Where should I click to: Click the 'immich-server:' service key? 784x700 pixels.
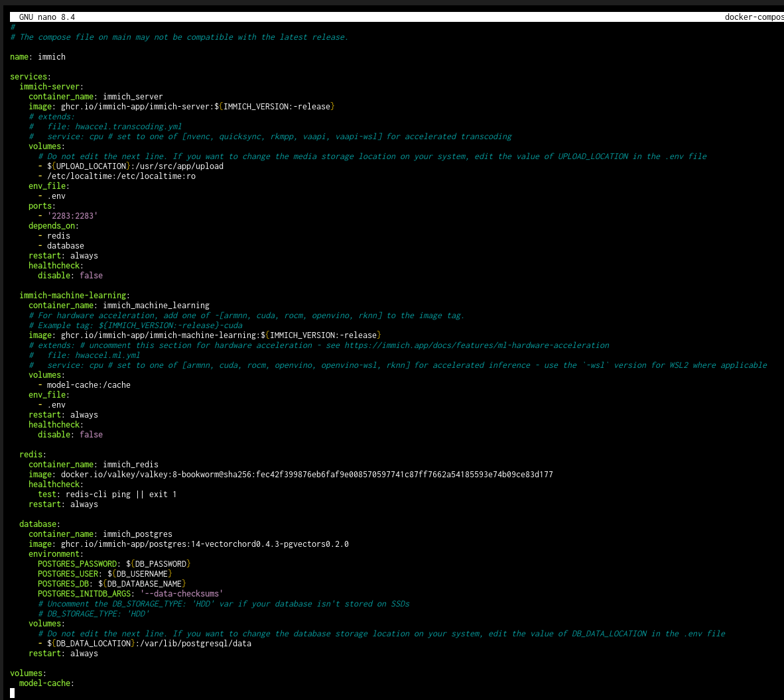pos(52,86)
